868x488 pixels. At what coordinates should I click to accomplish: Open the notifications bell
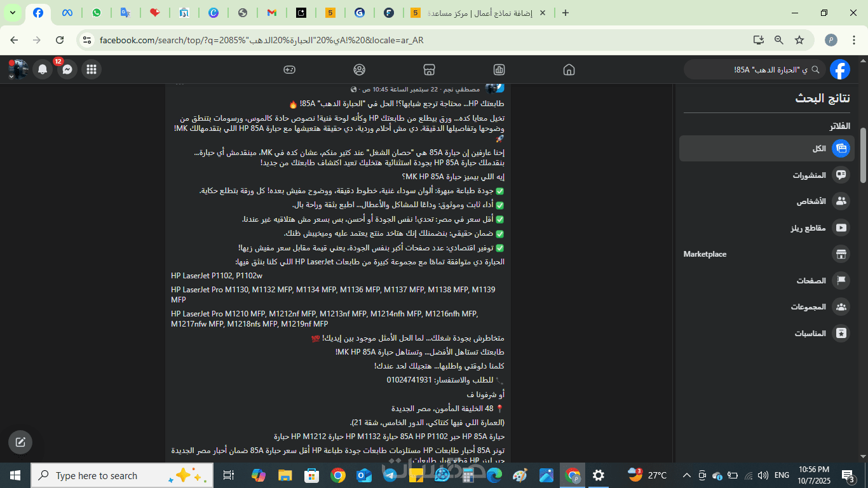click(43, 69)
